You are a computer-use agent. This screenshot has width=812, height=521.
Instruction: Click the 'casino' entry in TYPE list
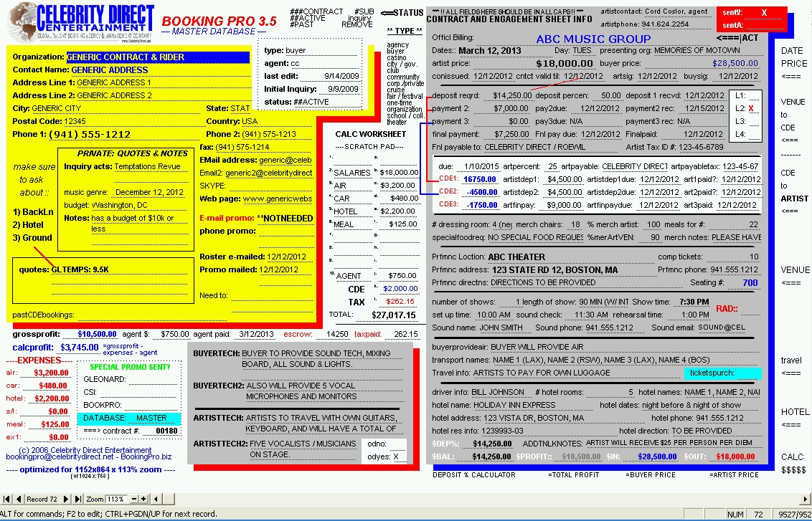pyautogui.click(x=396, y=58)
